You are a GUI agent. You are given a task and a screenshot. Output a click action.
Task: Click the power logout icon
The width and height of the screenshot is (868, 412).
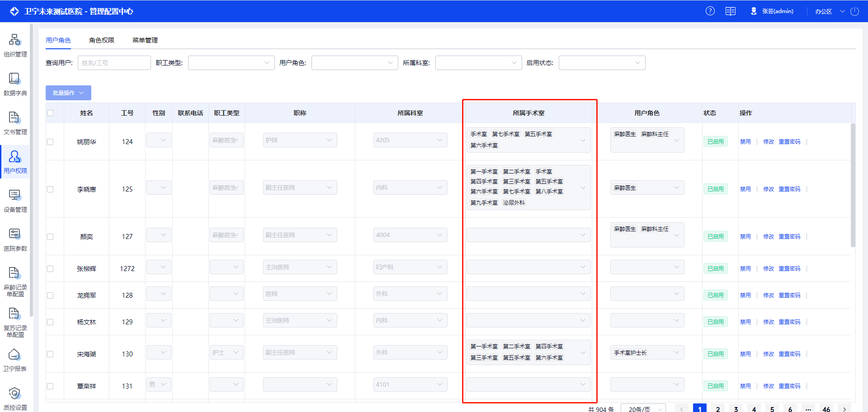(x=854, y=11)
